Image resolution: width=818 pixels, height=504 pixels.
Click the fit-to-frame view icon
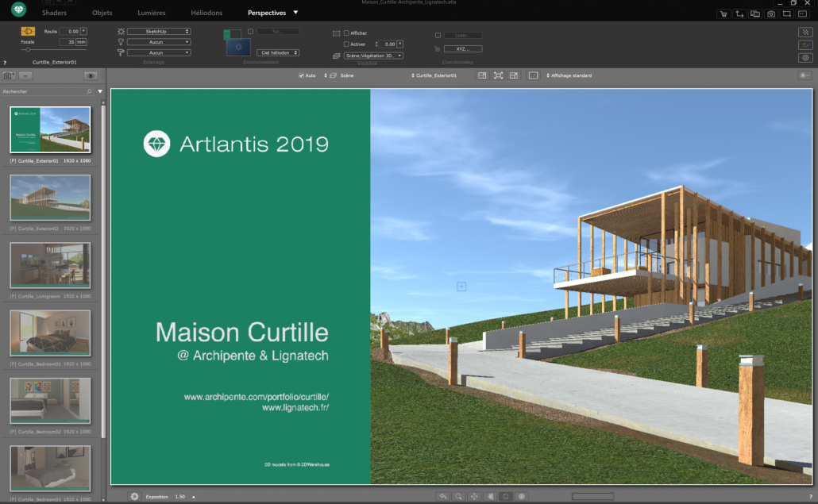[498, 75]
